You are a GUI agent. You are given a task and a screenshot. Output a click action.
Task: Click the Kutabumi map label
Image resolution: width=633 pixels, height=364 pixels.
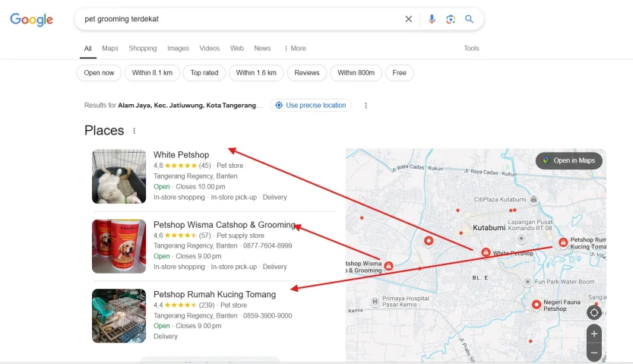pos(489,228)
